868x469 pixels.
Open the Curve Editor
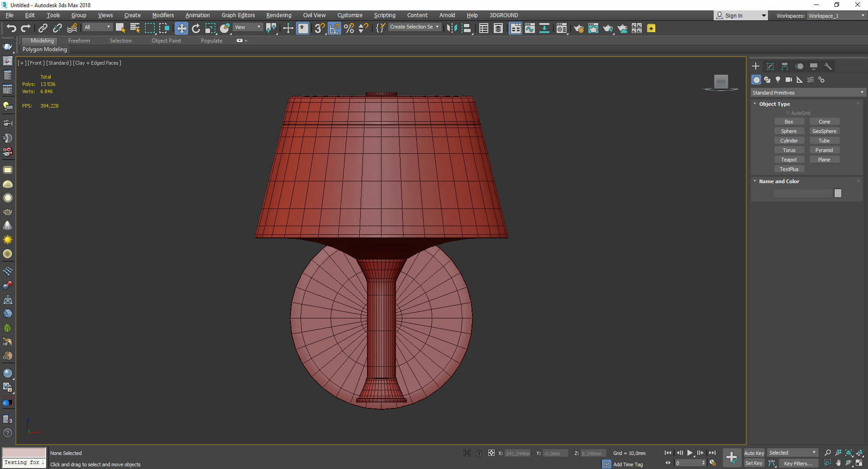click(530, 28)
